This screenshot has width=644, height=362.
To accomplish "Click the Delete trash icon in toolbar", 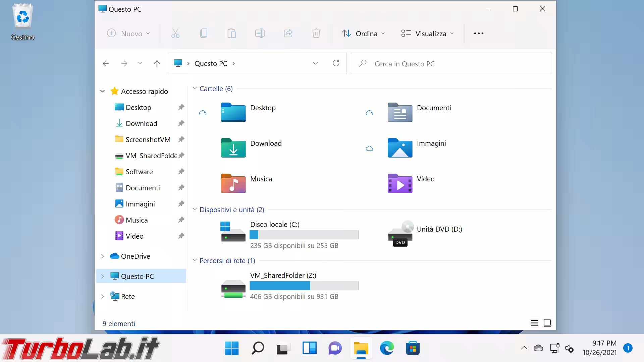I will coord(316,33).
